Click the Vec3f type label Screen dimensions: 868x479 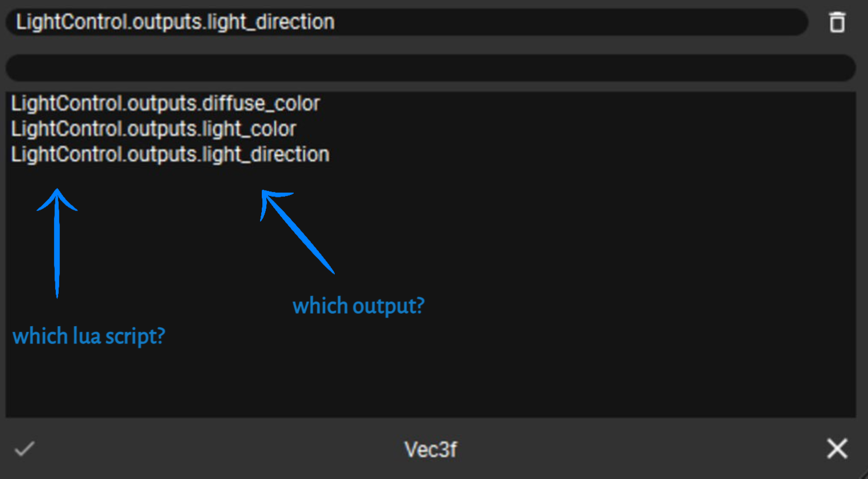pos(431,449)
